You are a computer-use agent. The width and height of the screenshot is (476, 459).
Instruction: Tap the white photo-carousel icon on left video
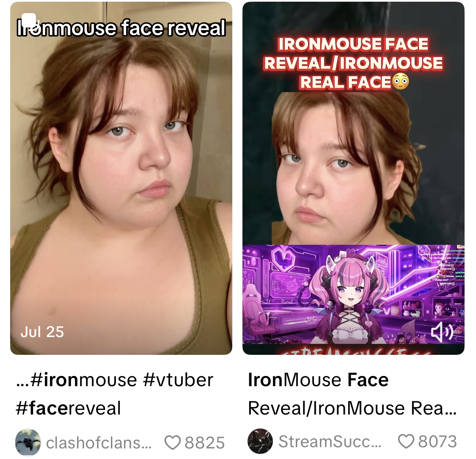click(x=29, y=20)
